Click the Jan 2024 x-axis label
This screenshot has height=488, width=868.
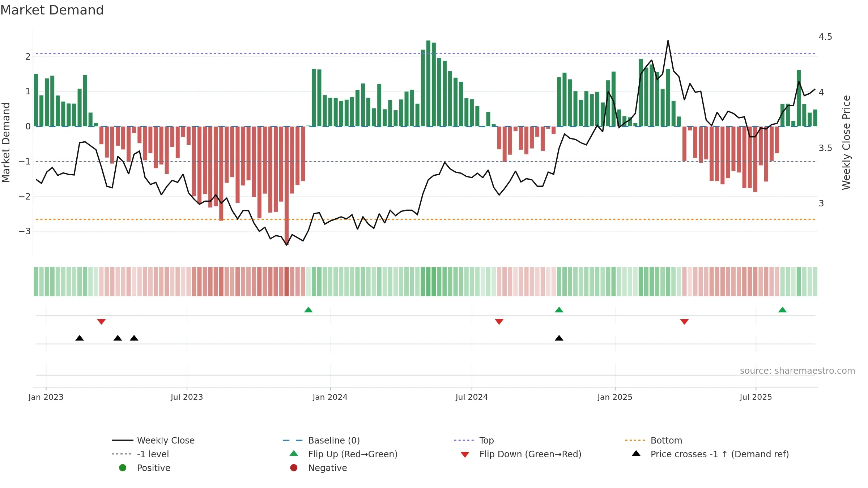tap(330, 397)
